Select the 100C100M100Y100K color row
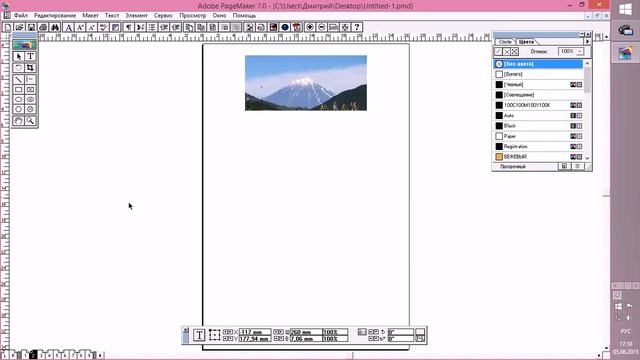Viewport: 640px width, 360px height. (x=538, y=105)
